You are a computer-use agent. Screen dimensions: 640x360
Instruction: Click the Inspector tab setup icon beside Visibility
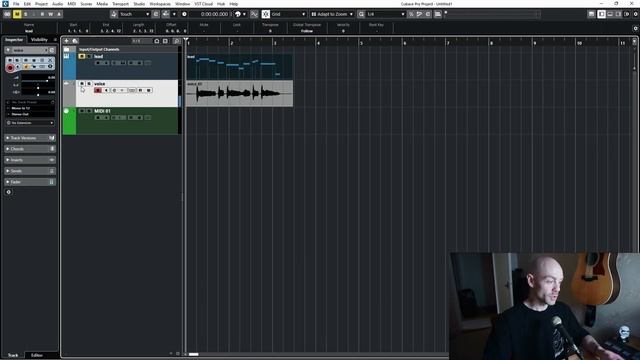click(55, 40)
